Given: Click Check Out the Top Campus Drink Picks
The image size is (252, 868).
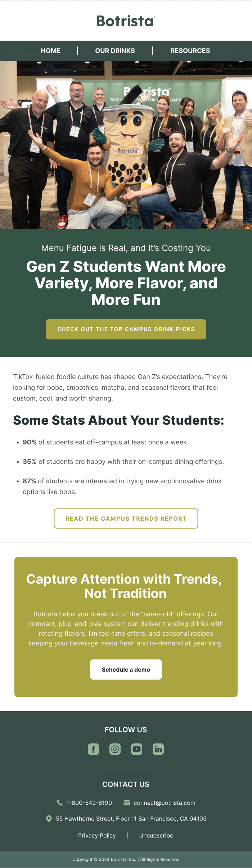Looking at the screenshot, I should point(126,329).
